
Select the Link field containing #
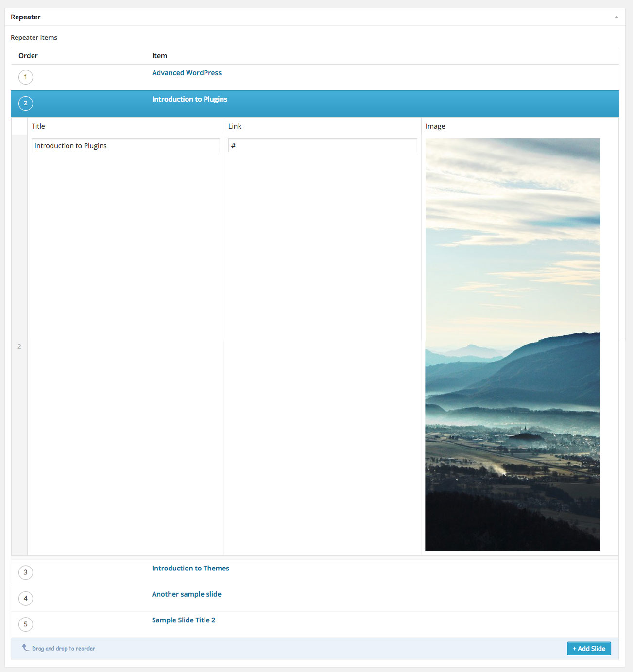tap(322, 145)
